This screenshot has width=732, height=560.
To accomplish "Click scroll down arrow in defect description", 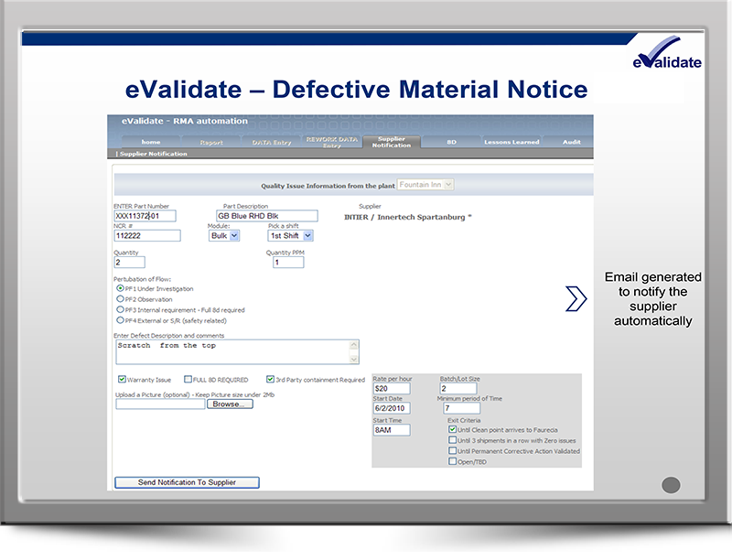I will coord(354,359).
